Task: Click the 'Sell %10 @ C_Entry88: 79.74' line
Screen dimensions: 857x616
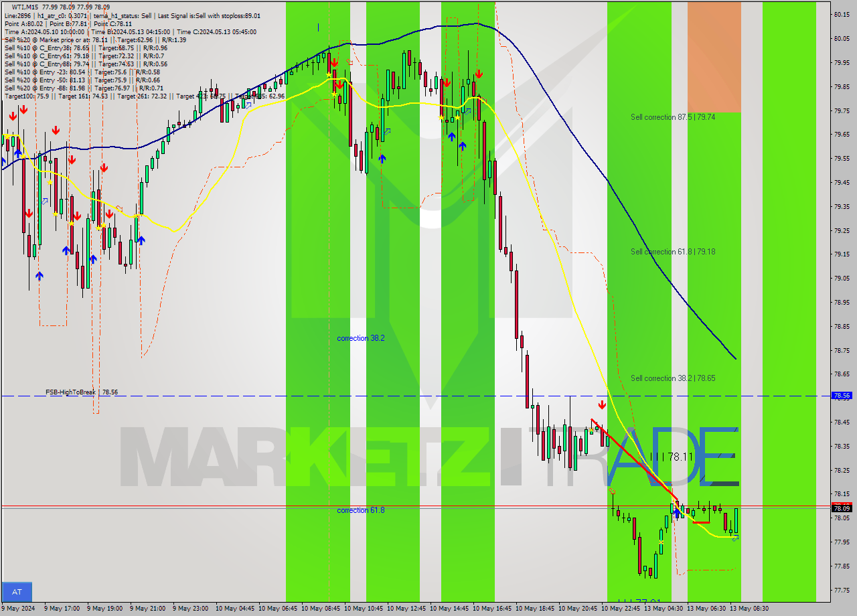Action: 86,64
